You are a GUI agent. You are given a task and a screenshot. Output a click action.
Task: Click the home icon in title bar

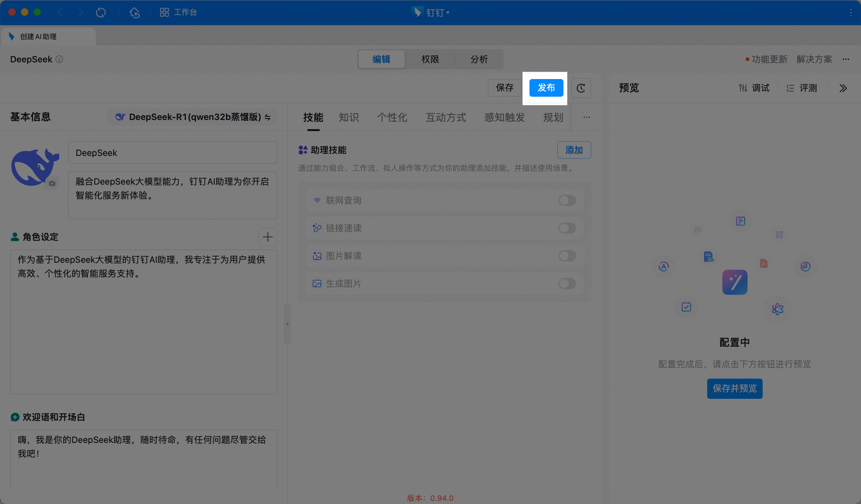[x=135, y=13]
